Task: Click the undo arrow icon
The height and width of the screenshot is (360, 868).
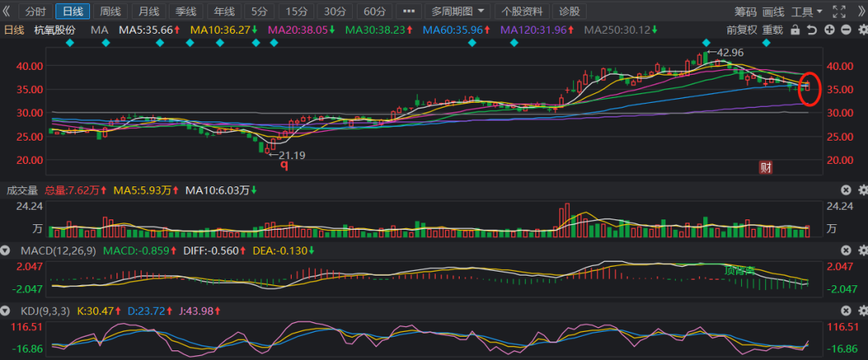Action: (812, 30)
